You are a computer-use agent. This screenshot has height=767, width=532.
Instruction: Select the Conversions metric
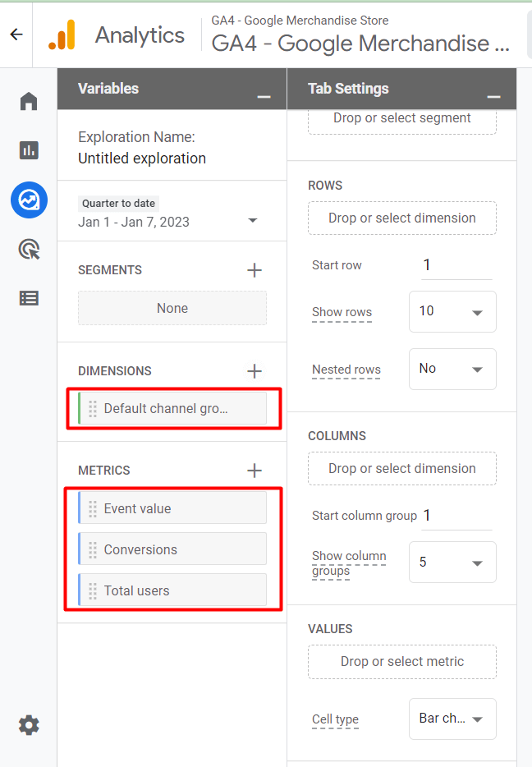pos(172,549)
